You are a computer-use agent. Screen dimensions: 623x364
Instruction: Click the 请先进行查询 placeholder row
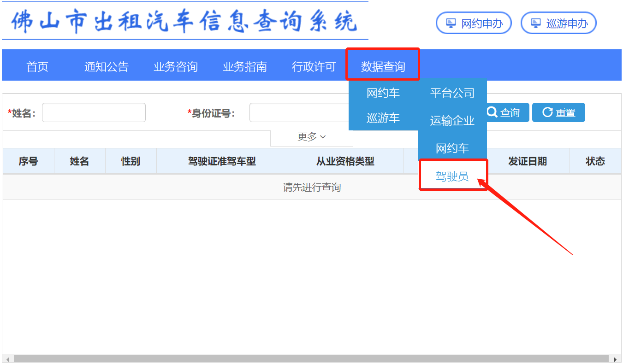point(312,187)
